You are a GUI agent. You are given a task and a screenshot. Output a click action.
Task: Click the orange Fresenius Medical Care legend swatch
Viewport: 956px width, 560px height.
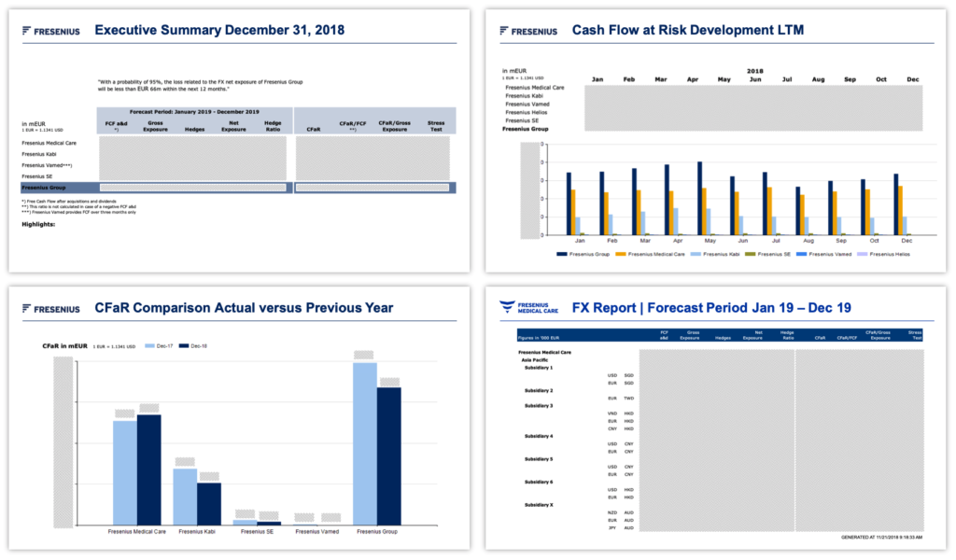coord(622,254)
